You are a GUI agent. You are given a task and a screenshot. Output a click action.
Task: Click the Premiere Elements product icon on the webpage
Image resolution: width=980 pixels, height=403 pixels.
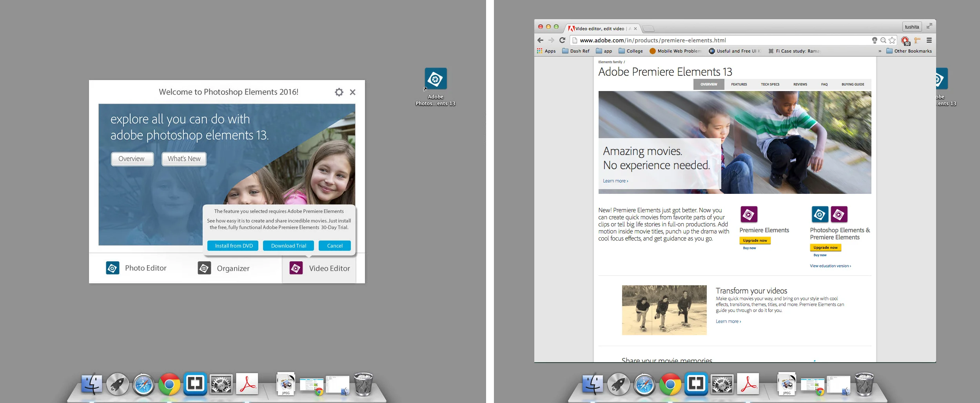pyautogui.click(x=749, y=215)
